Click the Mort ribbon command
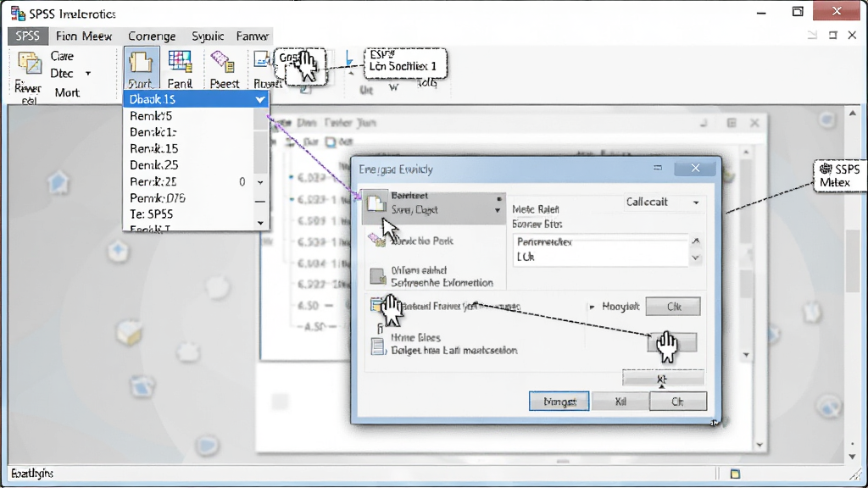868x488 pixels. [x=67, y=93]
